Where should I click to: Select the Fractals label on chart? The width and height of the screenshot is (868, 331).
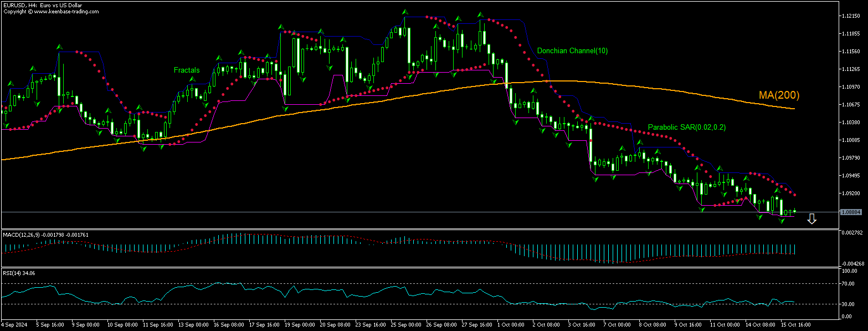click(x=186, y=70)
